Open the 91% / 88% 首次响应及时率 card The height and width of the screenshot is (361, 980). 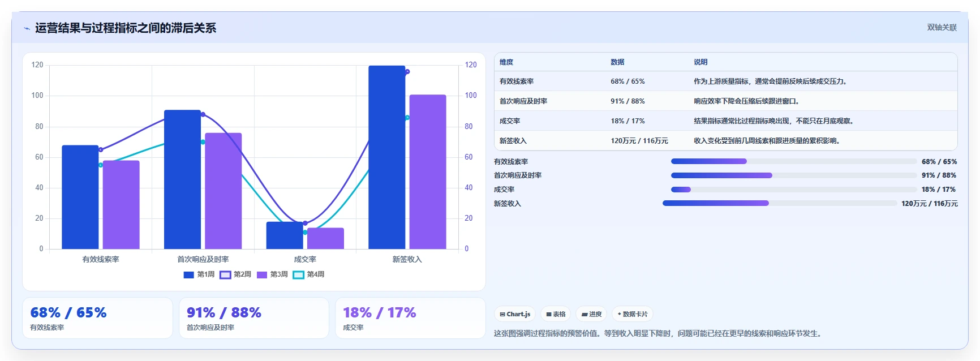click(x=254, y=318)
